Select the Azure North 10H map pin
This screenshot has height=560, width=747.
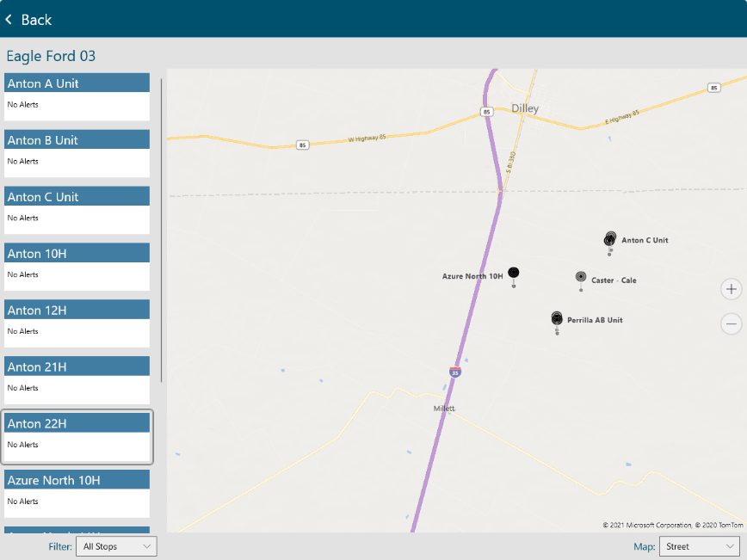[514, 273]
